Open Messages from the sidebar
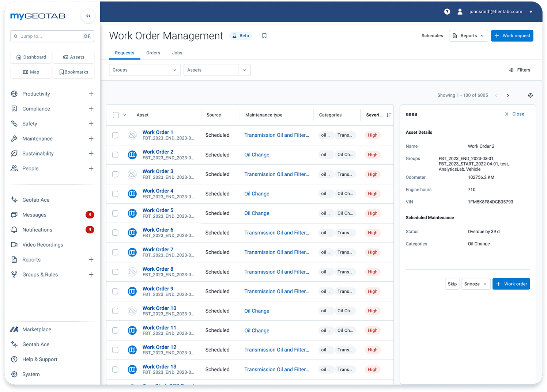The image size is (547, 392). click(x=34, y=214)
